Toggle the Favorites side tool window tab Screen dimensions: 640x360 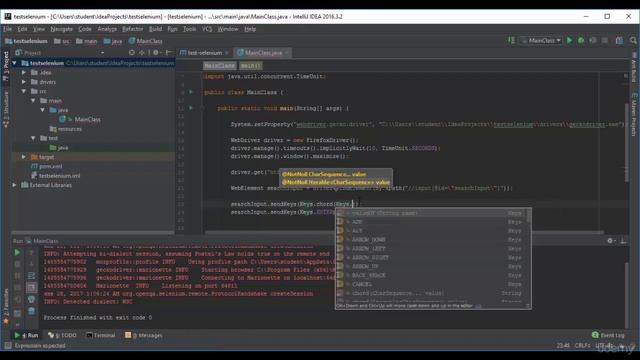pos(6,306)
